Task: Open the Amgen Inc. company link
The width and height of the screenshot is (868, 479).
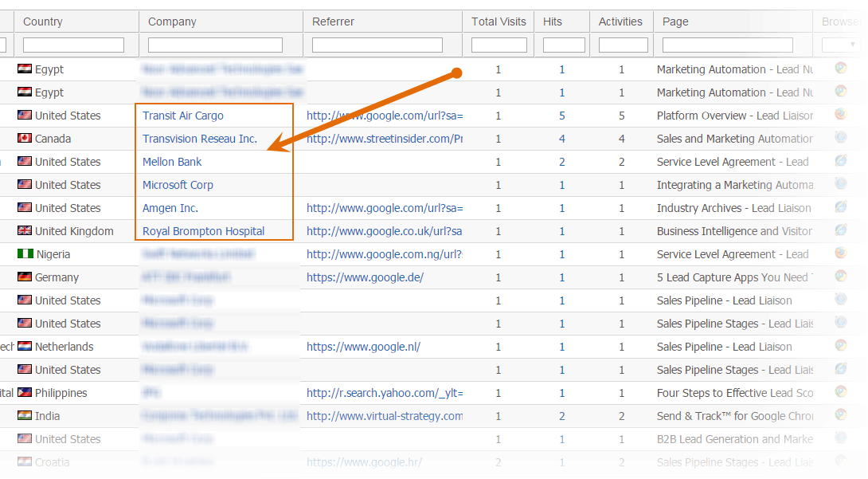Action: click(x=170, y=208)
